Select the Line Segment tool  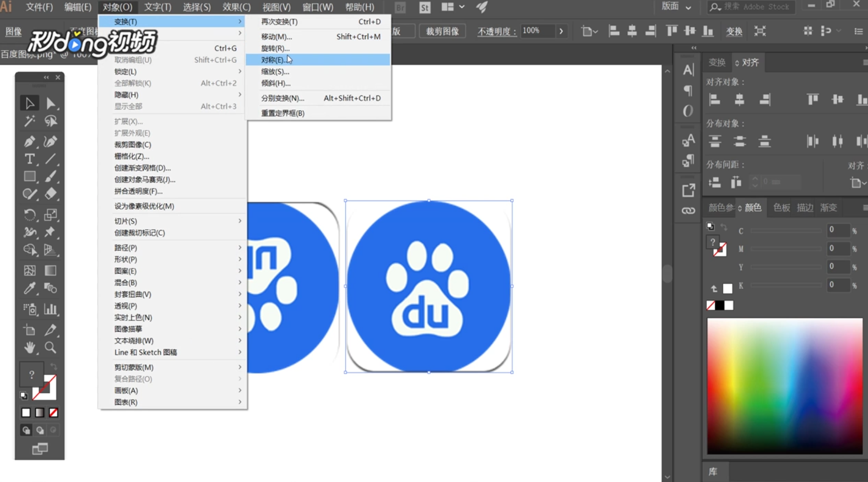(51, 159)
